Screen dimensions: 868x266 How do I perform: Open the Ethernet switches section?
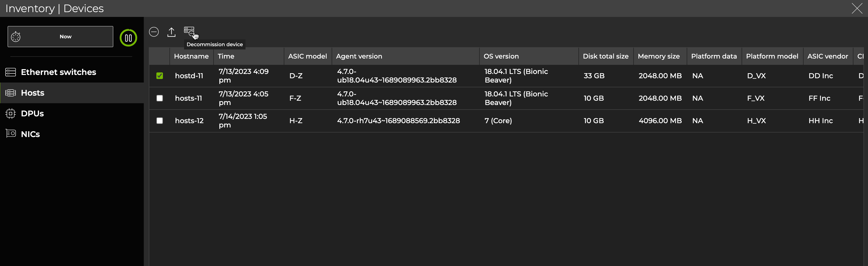tap(58, 72)
